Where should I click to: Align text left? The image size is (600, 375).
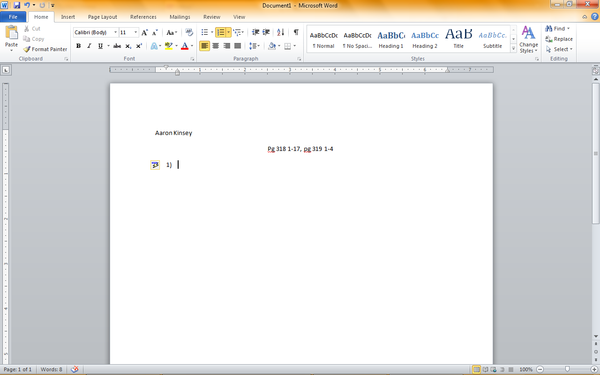pyautogui.click(x=205, y=46)
